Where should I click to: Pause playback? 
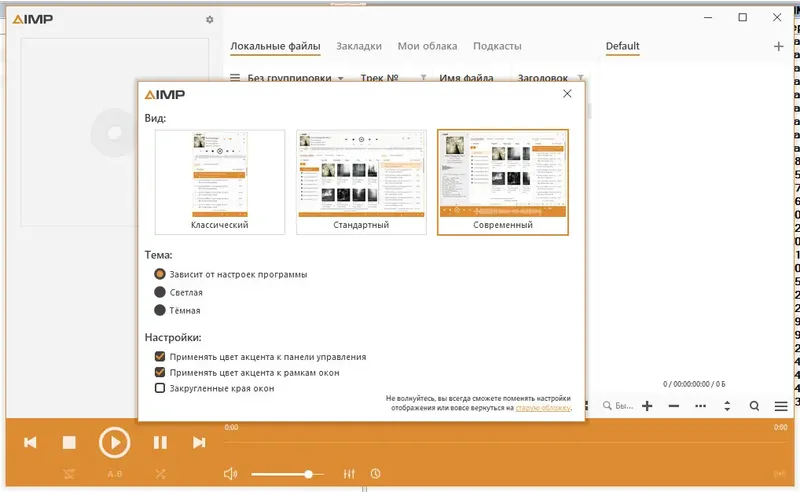(160, 442)
